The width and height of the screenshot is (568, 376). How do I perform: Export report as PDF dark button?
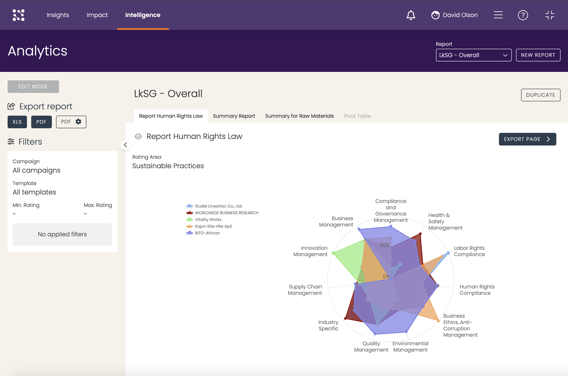41,122
